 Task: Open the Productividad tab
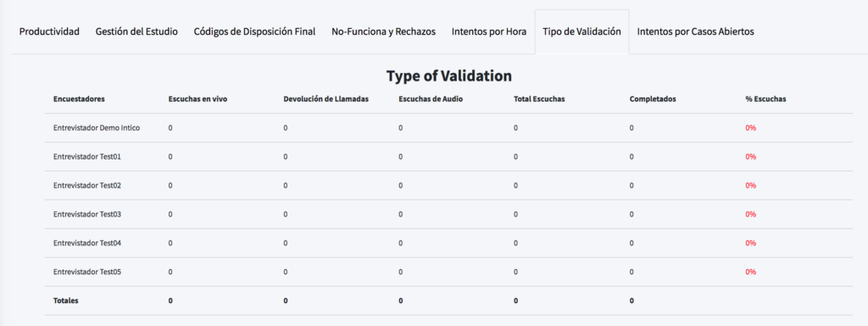(x=49, y=31)
